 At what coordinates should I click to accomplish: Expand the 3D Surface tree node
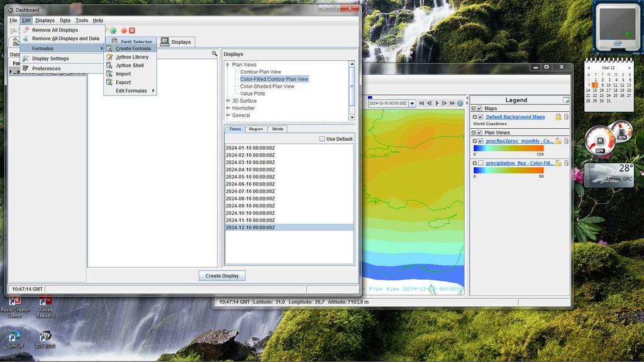tap(228, 101)
